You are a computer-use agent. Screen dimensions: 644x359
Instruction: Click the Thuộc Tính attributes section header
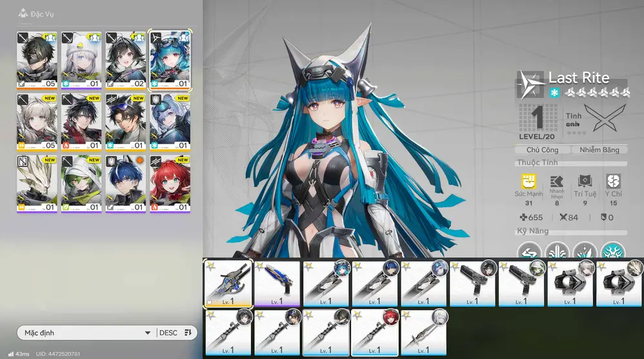[537, 163]
